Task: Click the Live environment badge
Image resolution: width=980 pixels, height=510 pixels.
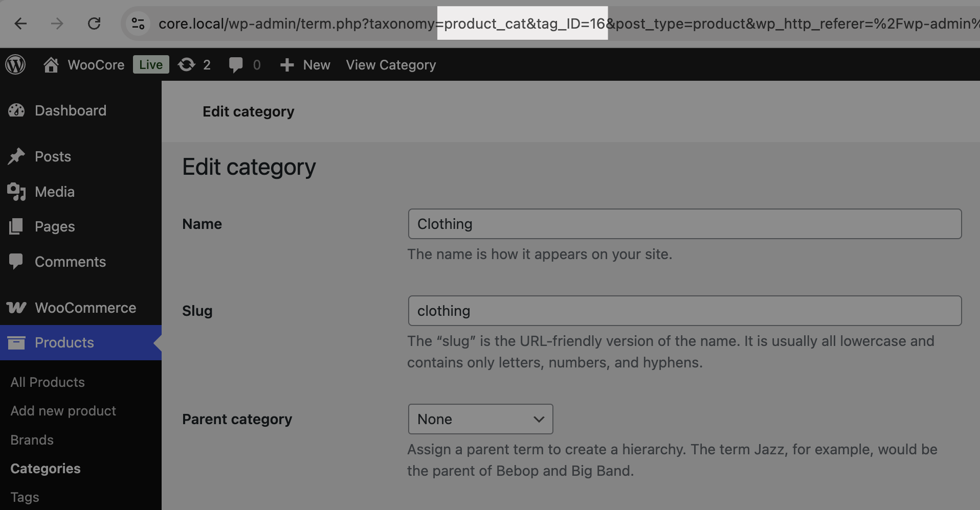Action: pyautogui.click(x=150, y=64)
